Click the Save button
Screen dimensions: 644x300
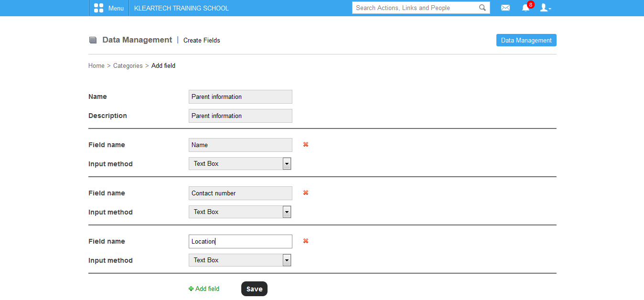point(254,289)
